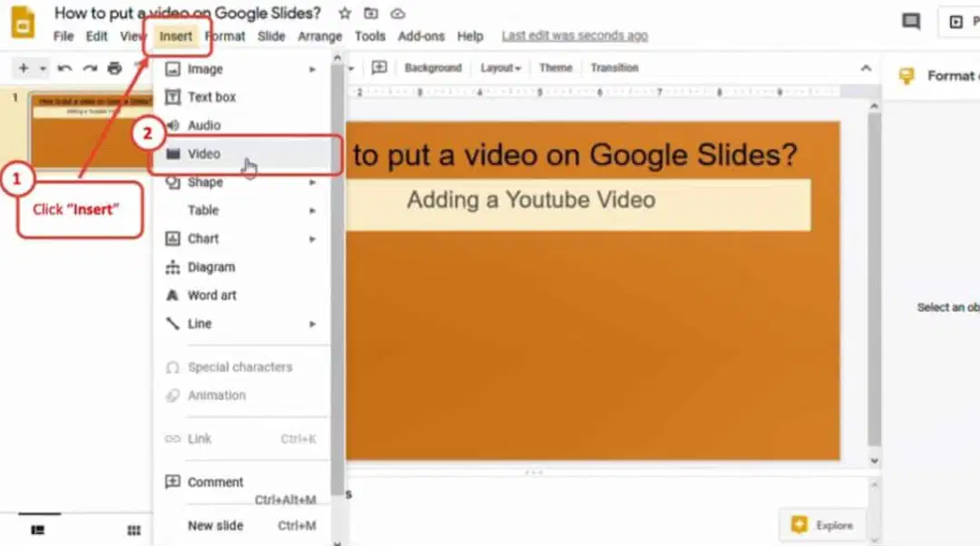The height and width of the screenshot is (546, 980).
Task: Select slide 1 thumbnail in filmstrip
Action: pos(92,130)
